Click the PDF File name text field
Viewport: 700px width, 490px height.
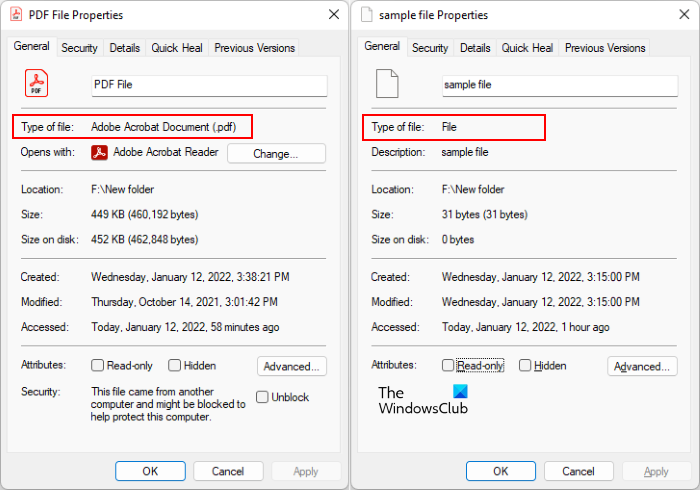click(209, 86)
